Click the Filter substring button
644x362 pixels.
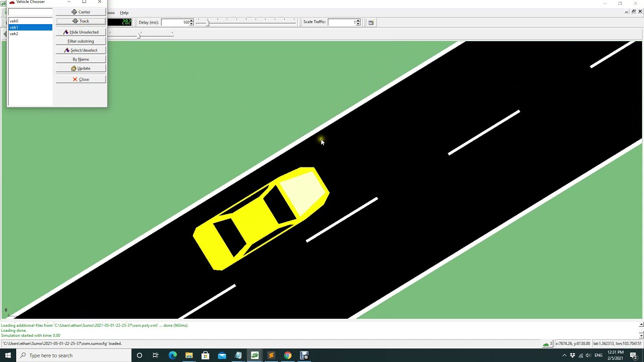(80, 41)
